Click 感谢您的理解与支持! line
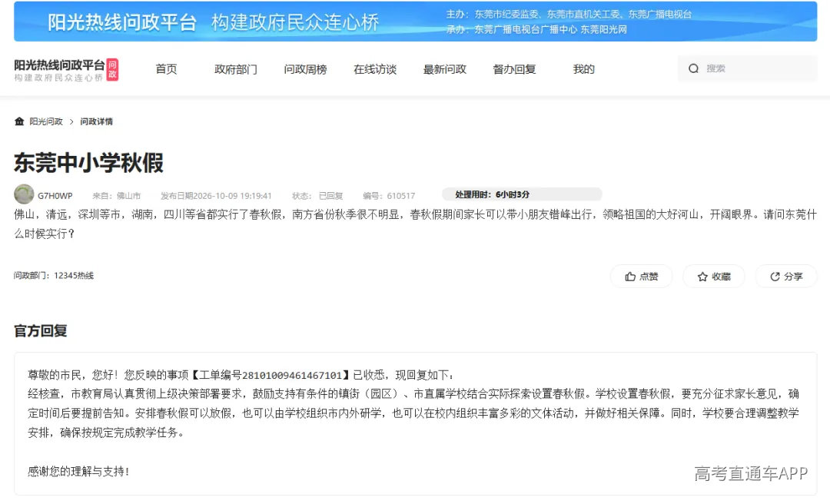The width and height of the screenshot is (830, 504). (x=78, y=471)
